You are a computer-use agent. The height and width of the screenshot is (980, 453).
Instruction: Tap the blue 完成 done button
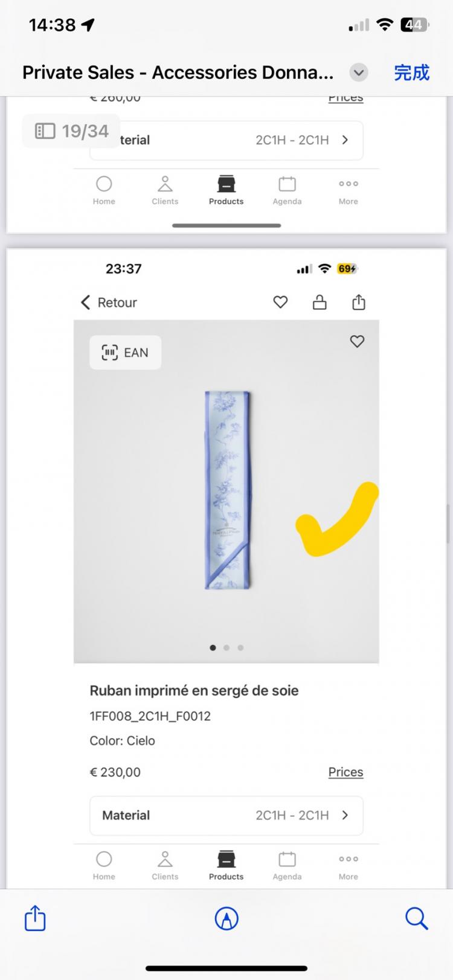[x=411, y=73]
